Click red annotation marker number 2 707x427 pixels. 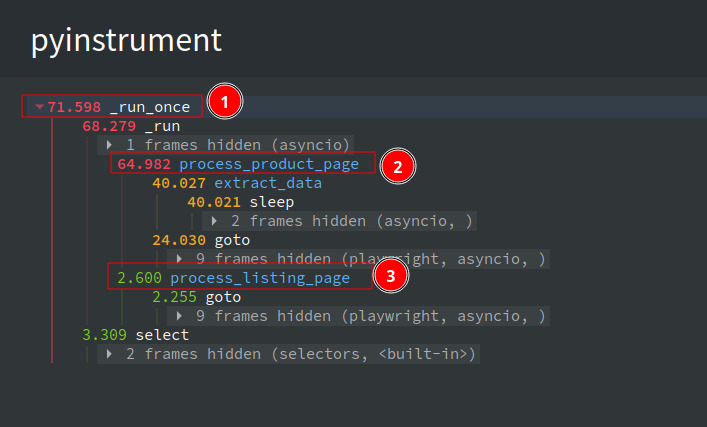tap(397, 166)
